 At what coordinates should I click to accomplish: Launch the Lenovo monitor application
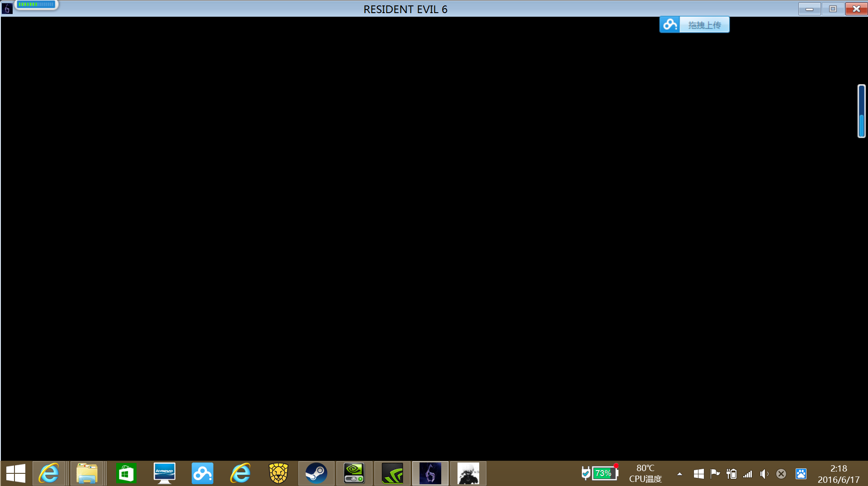[164, 473]
